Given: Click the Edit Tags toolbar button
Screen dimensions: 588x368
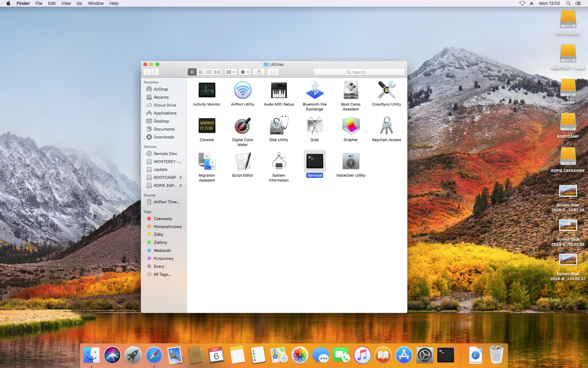Looking at the screenshot, I should [x=273, y=72].
